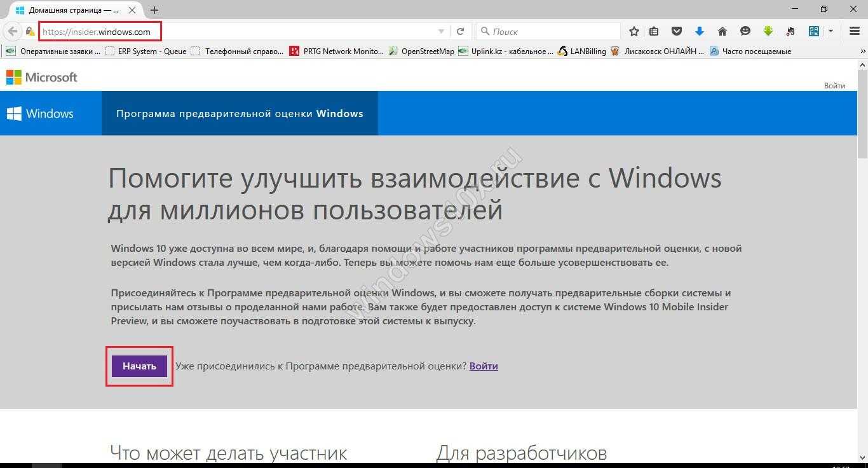Open the Firefox hamburger menu

pyautogui.click(x=854, y=31)
